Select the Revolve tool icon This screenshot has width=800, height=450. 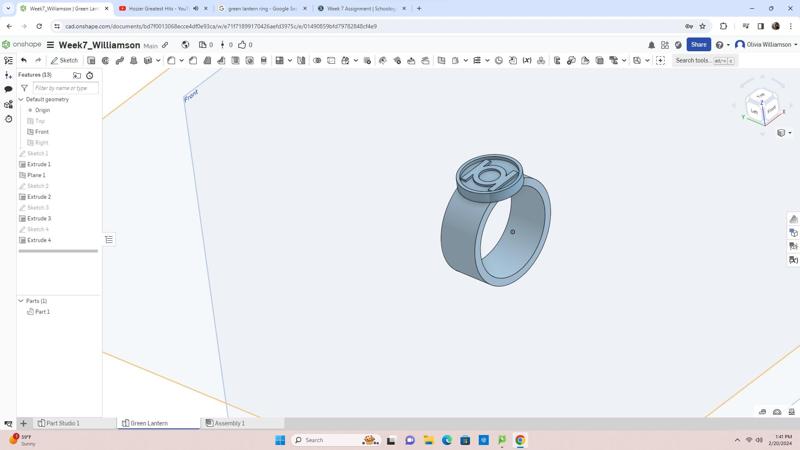click(x=106, y=60)
